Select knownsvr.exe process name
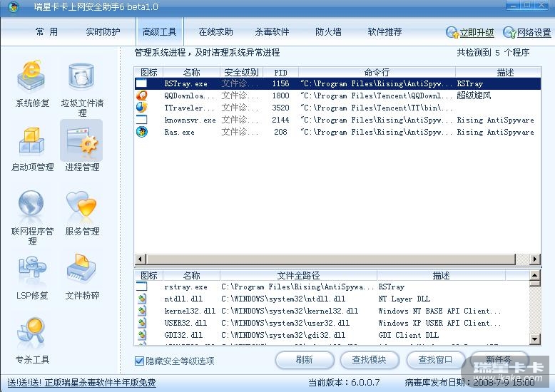The width and height of the screenshot is (555, 392). pos(190,120)
